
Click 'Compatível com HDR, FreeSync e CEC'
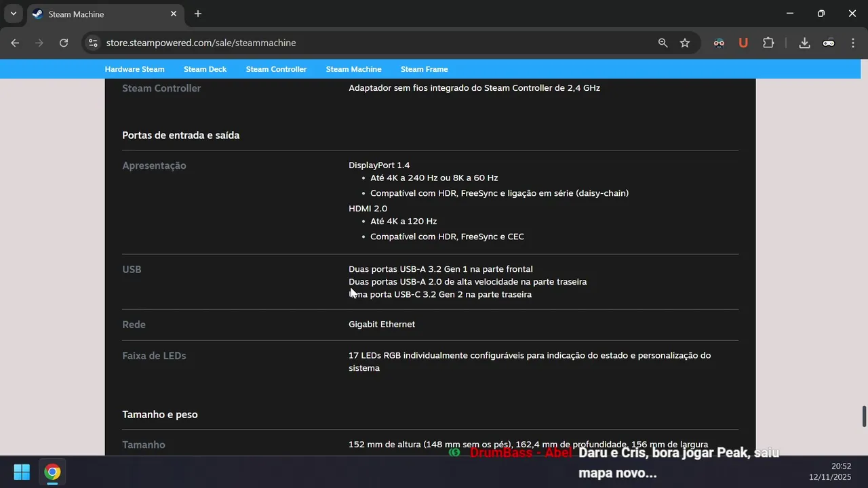(447, 237)
